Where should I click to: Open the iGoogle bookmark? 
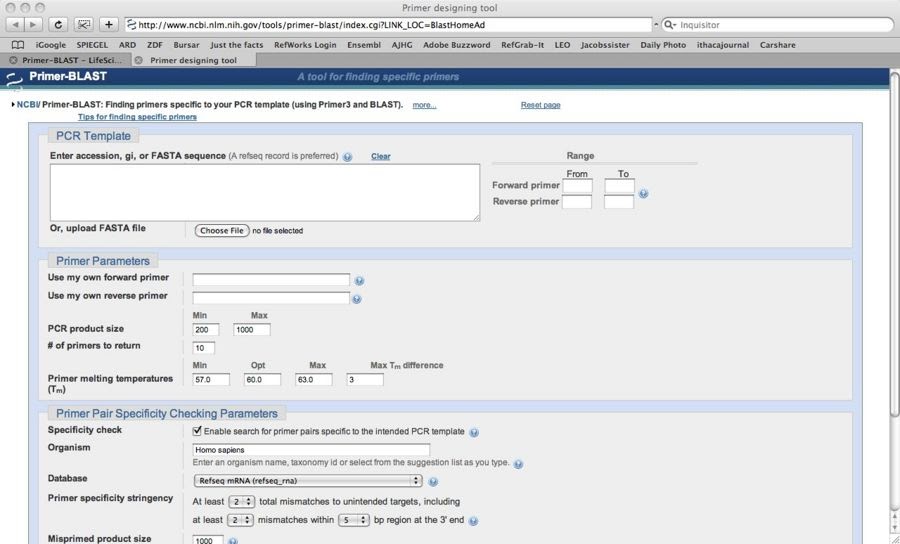click(x=51, y=45)
